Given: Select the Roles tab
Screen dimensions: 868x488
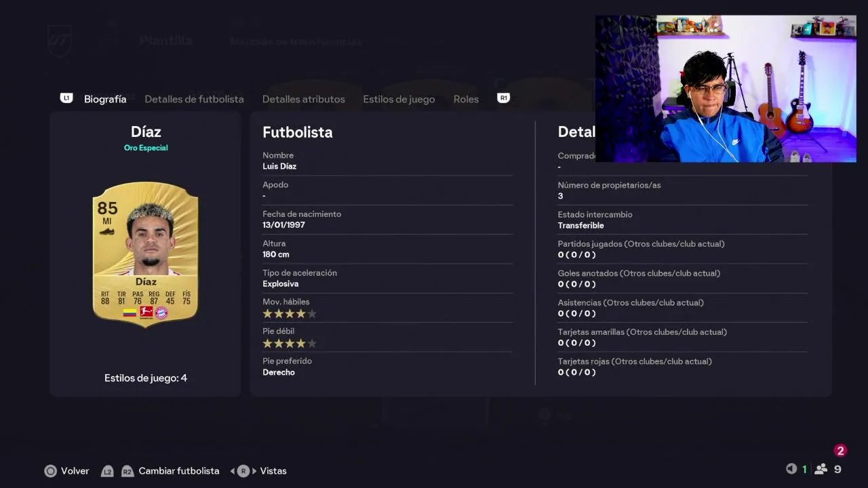Looking at the screenshot, I should click(x=466, y=99).
